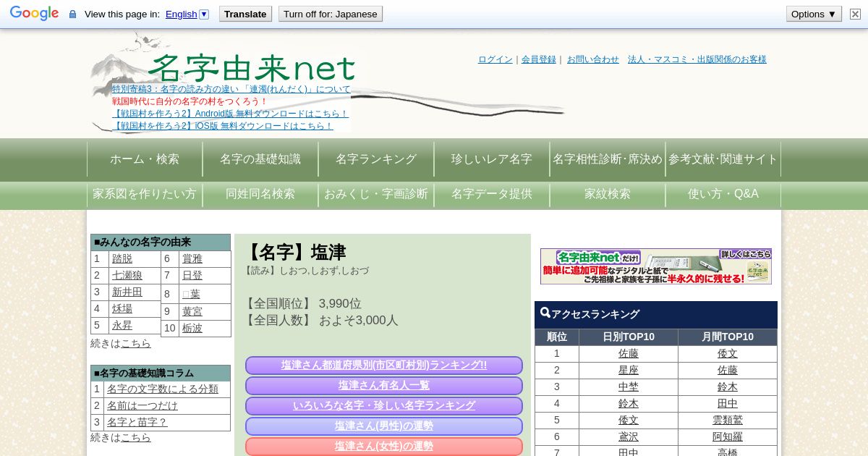
Task: Click the pink 塩津さん(女性)の運勢 button
Action: (x=383, y=447)
